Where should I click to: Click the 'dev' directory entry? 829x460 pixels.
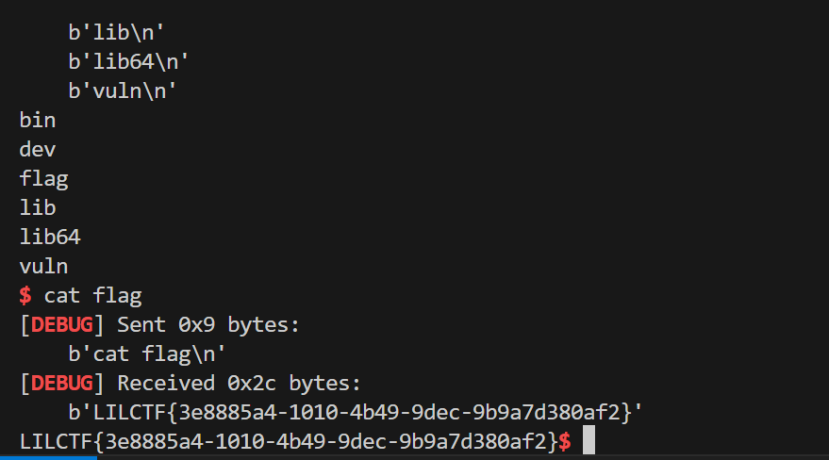click(x=38, y=150)
